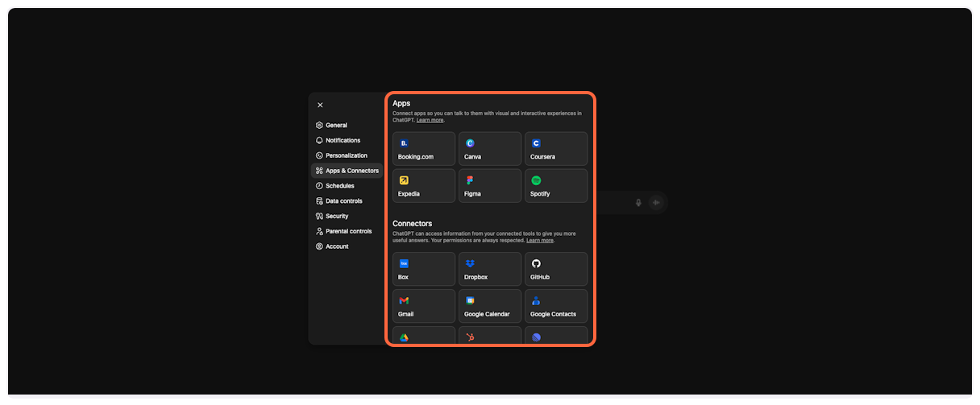Click the Canva app icon

470,143
